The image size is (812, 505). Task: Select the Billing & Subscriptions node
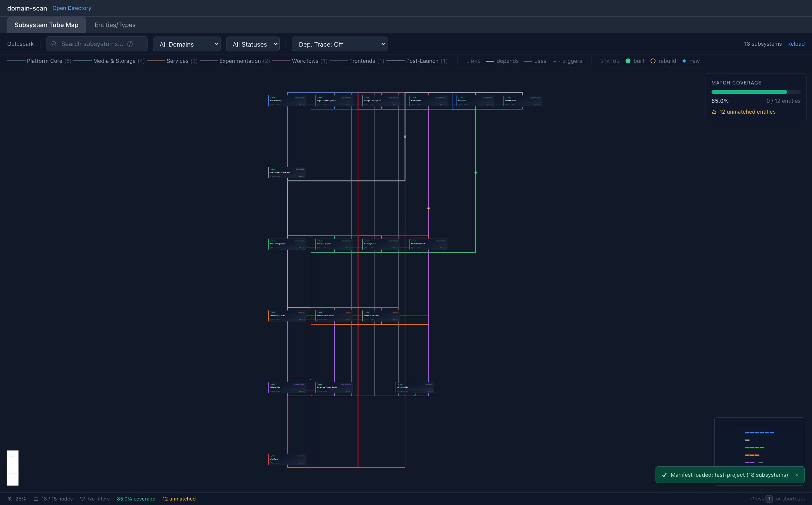(x=381, y=101)
